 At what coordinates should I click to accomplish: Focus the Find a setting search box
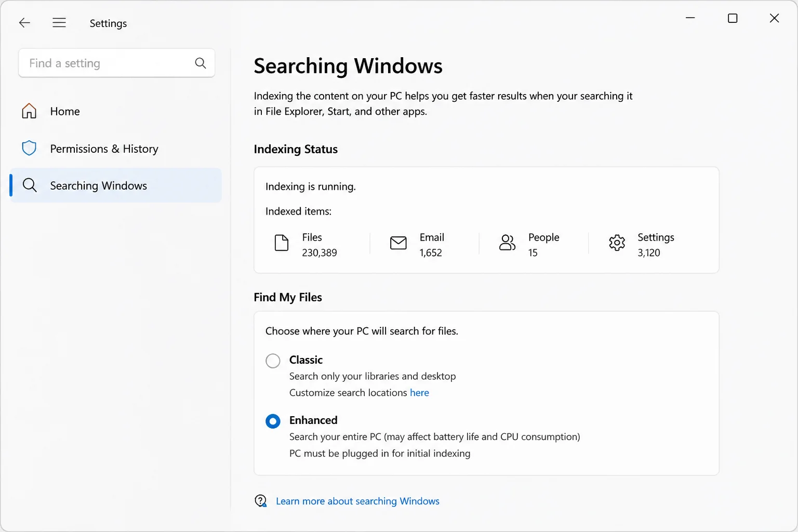(116, 63)
